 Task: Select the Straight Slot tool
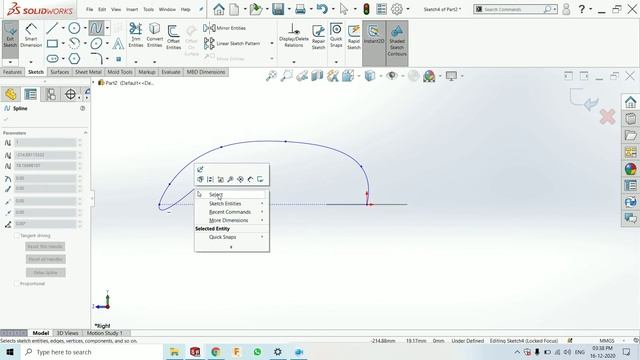click(52, 59)
